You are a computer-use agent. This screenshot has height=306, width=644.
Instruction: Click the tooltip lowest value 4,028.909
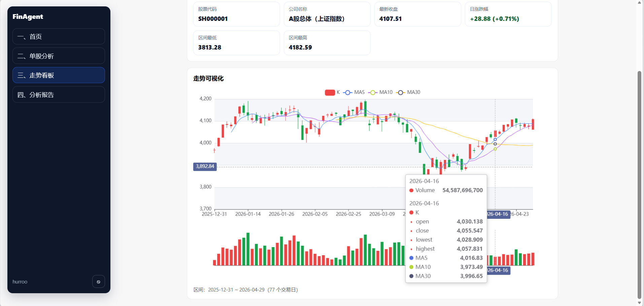[x=470, y=240]
